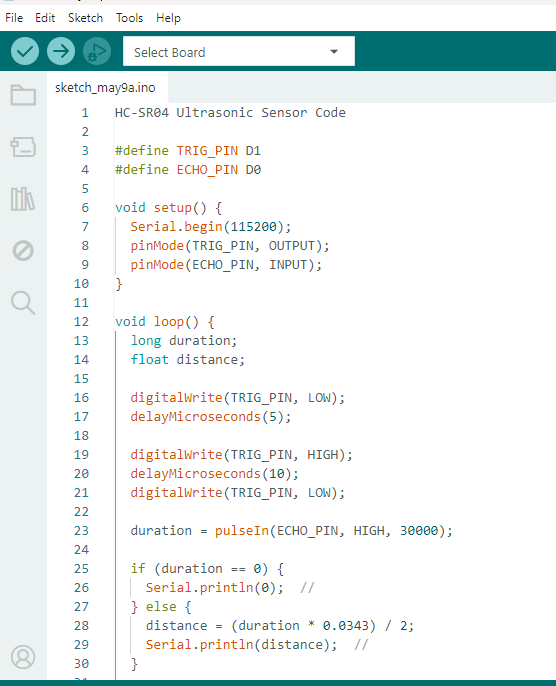
Task: Click line number 25 in the gutter
Action: click(x=81, y=569)
